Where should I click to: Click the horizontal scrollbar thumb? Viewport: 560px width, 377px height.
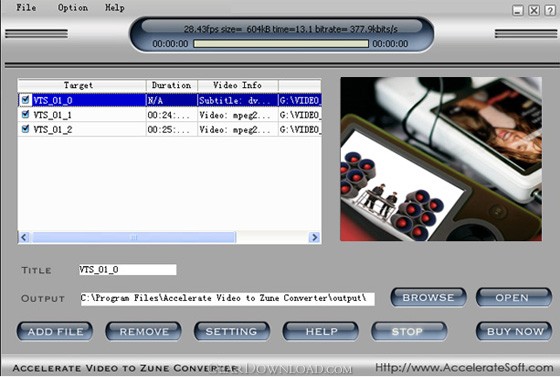point(134,237)
